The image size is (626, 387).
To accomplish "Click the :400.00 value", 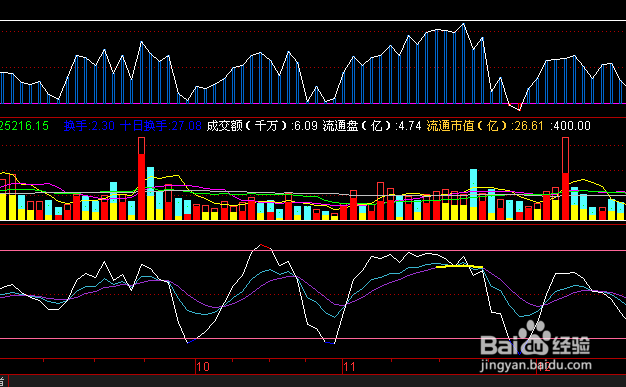I will point(571,126).
